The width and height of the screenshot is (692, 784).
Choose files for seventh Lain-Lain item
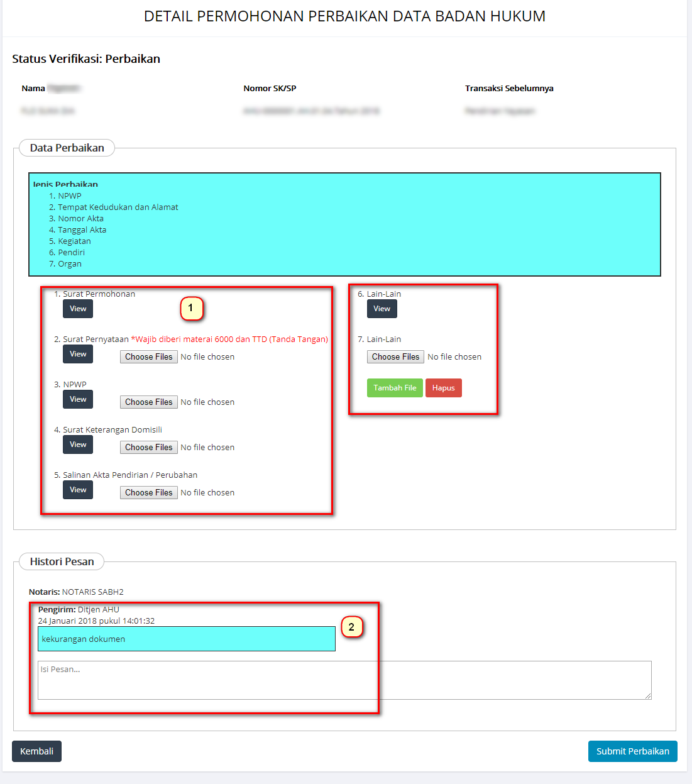tap(395, 357)
